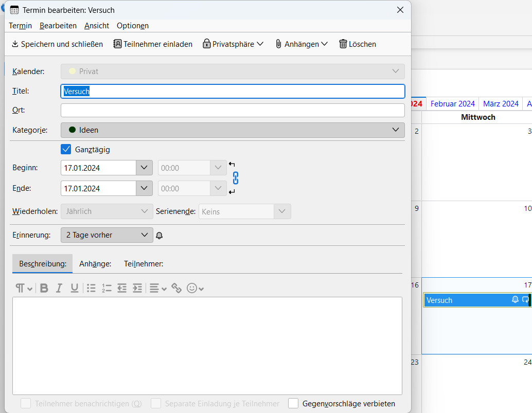Click into the Ort input field

tap(233, 110)
